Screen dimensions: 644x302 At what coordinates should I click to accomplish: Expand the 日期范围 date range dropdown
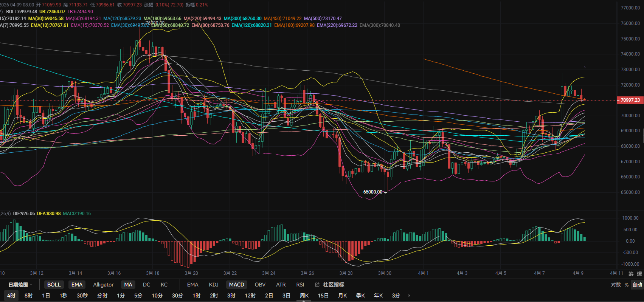(20, 285)
